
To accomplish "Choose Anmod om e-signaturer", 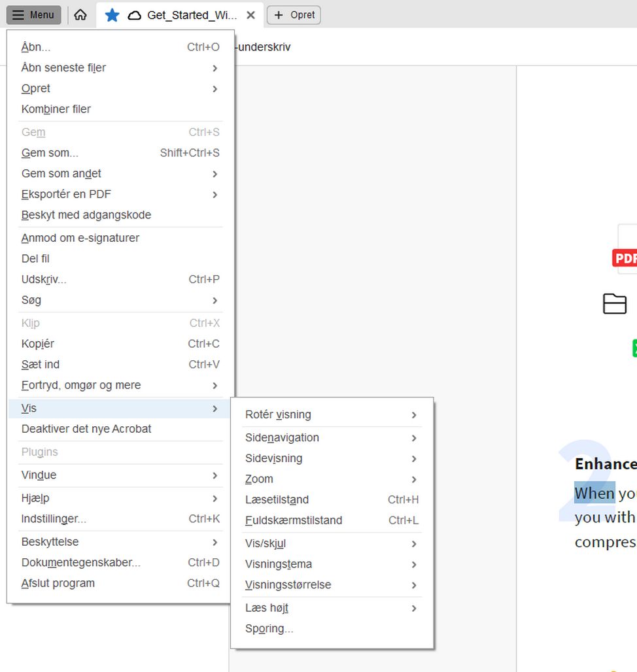I will pos(120,238).
